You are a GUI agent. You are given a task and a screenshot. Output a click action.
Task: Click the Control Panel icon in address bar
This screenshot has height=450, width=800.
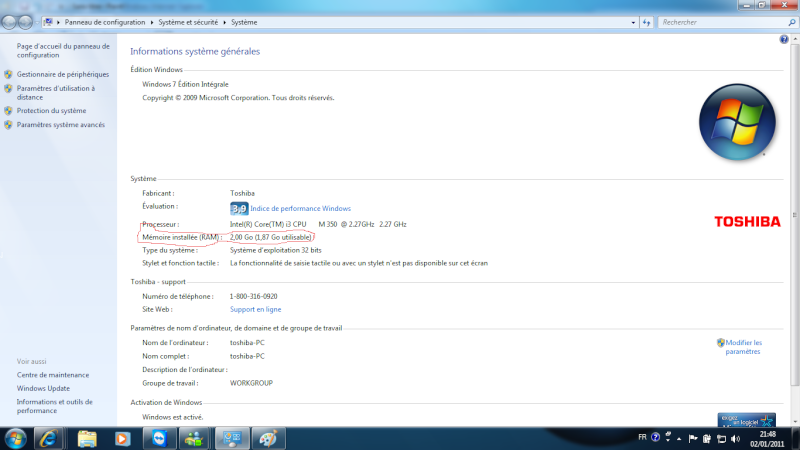(x=48, y=22)
